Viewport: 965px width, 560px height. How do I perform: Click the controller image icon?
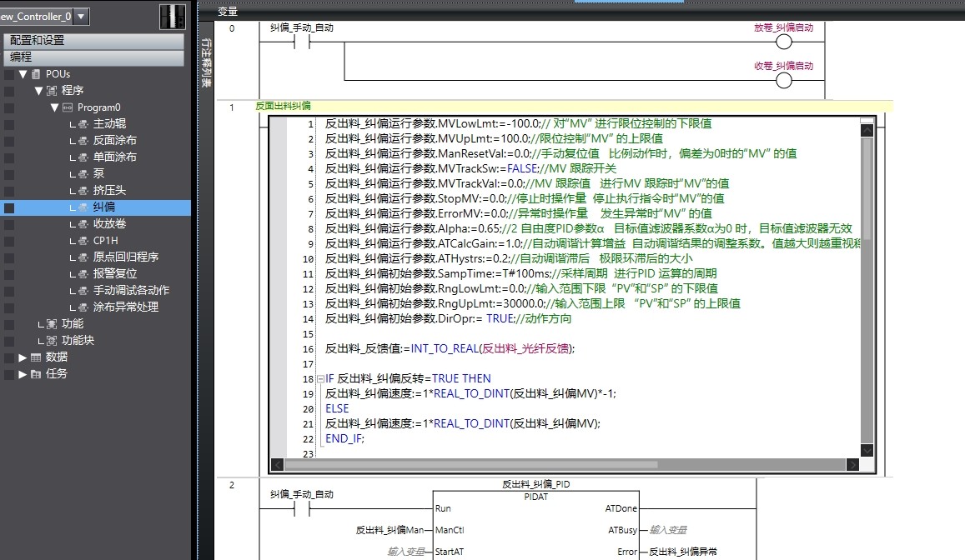pos(173,17)
